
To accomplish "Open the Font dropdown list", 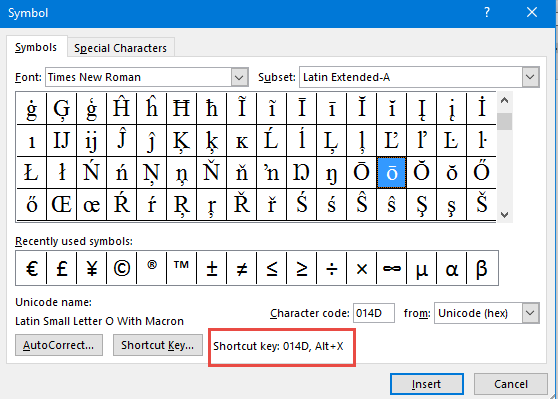I will (x=239, y=77).
